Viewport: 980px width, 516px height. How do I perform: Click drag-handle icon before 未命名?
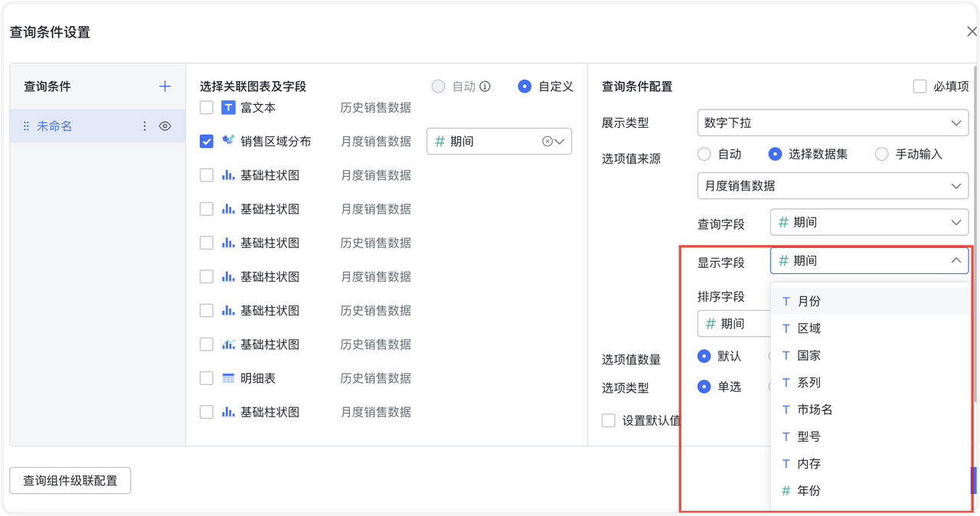26,126
